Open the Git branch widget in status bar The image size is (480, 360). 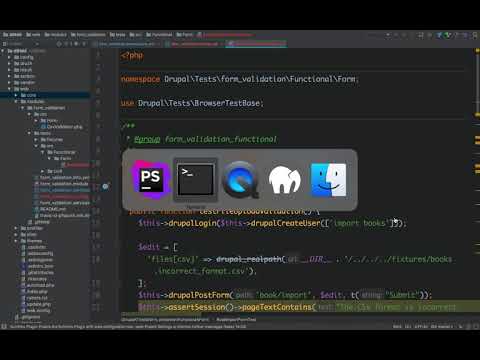point(442,326)
